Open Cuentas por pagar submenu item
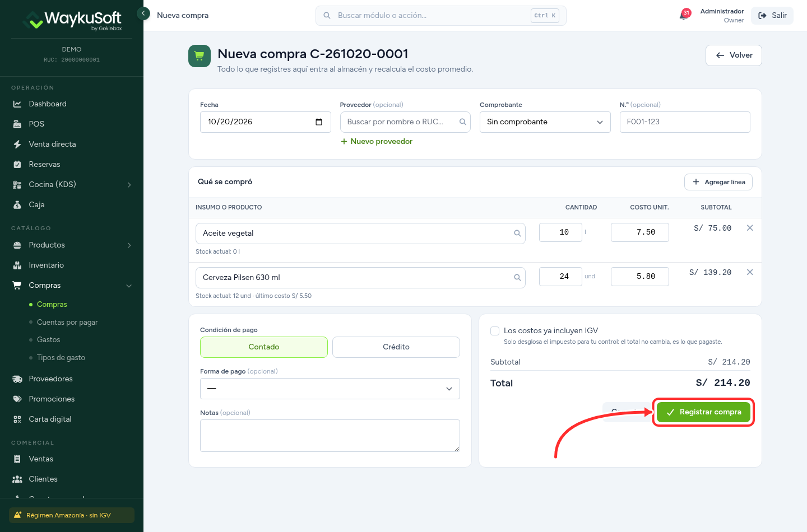Screen dimensions: 807x532 tap(67, 323)
